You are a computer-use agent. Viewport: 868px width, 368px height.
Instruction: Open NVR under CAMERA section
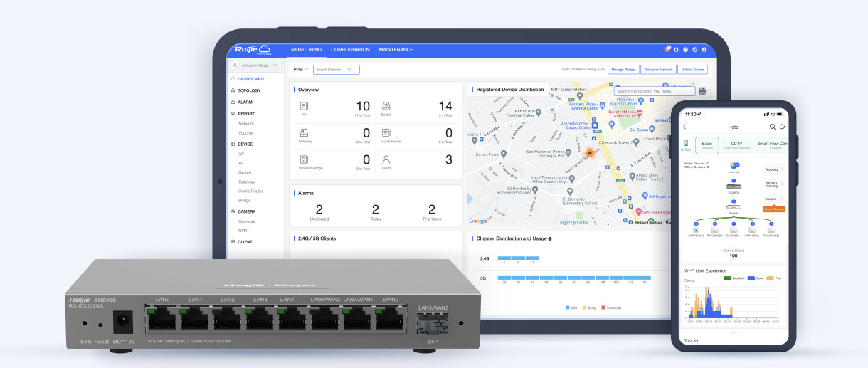(x=242, y=230)
